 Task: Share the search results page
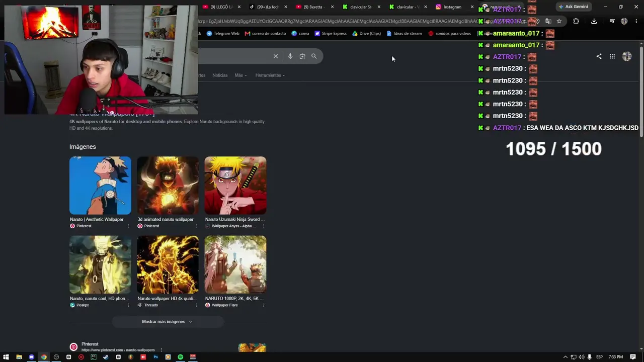click(599, 56)
